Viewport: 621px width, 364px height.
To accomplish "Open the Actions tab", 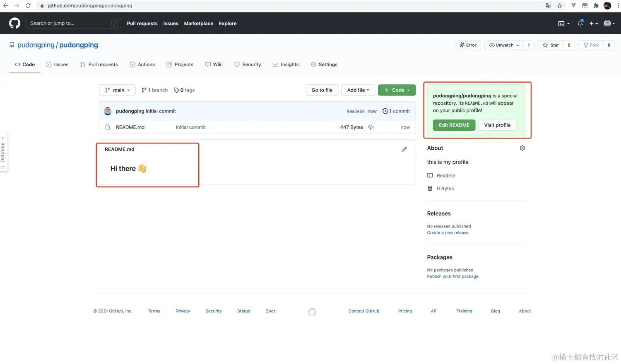I will click(x=142, y=65).
